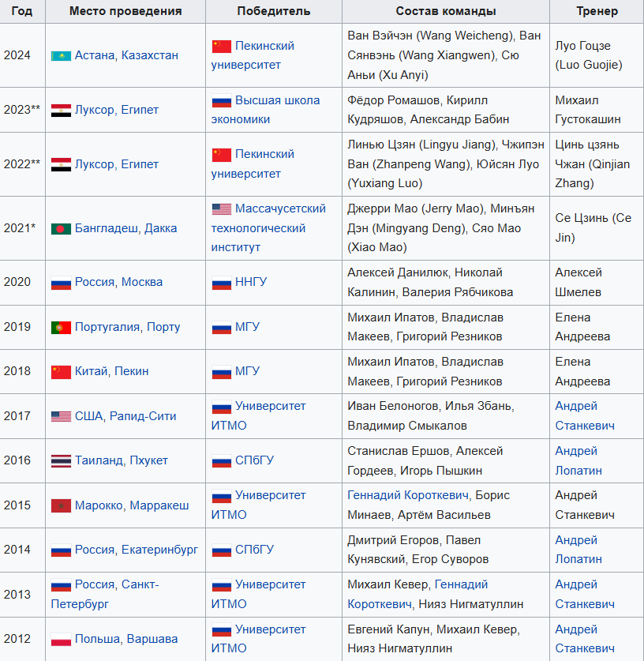Click Russia flag beside Россия, Екатеринбург
This screenshot has height=661, width=644.
point(61,550)
